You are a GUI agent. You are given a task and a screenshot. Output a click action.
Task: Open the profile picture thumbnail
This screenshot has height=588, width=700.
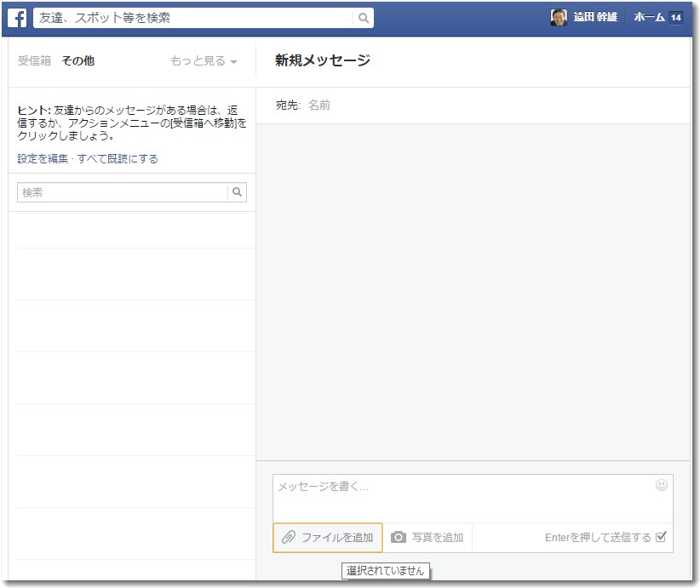(559, 18)
